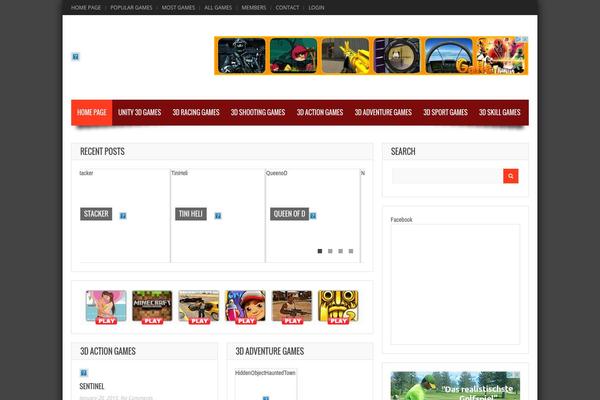Image resolution: width=600 pixels, height=400 pixels.
Task: Click broken image icon next to Tini Heli
Action: click(218, 216)
